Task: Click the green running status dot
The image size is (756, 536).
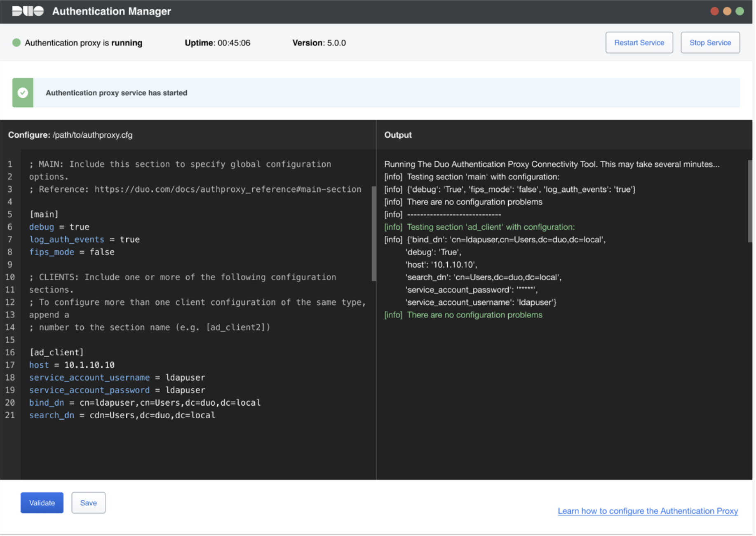Action: tap(16, 42)
